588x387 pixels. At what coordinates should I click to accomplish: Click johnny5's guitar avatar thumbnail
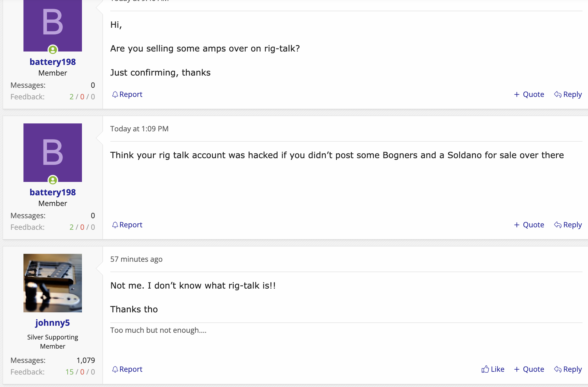[52, 283]
